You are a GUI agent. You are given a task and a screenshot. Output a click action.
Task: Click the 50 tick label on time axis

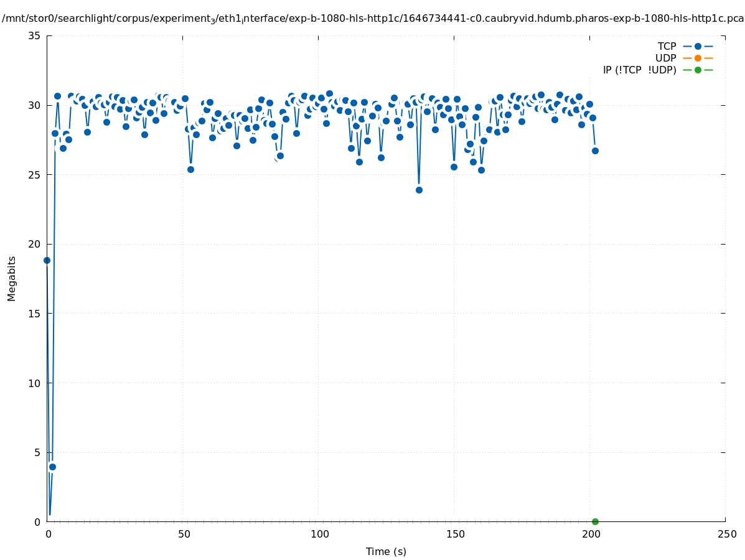click(183, 534)
